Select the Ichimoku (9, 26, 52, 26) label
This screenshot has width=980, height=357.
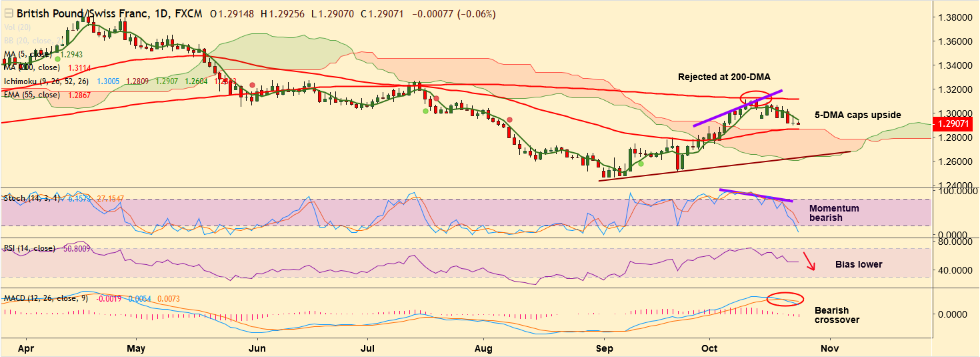click(47, 81)
